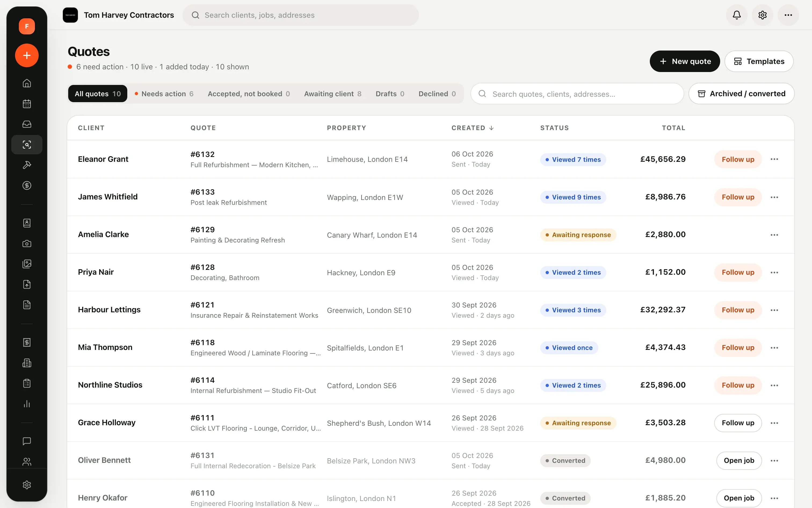Focus the global search clients field
The image size is (812, 508).
(301, 15)
